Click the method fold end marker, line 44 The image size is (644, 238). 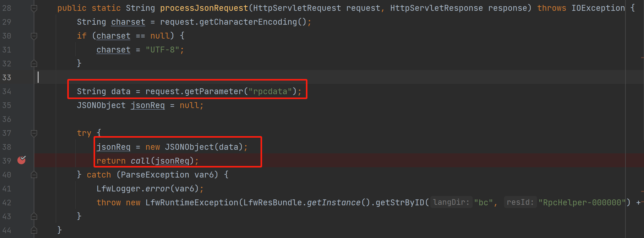[34, 230]
